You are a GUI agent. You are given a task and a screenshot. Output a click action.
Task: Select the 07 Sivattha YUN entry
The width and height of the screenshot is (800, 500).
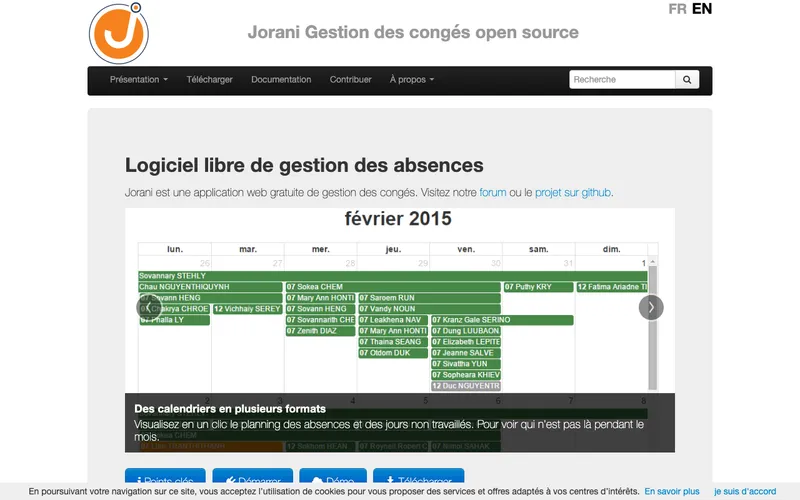[x=466, y=364]
